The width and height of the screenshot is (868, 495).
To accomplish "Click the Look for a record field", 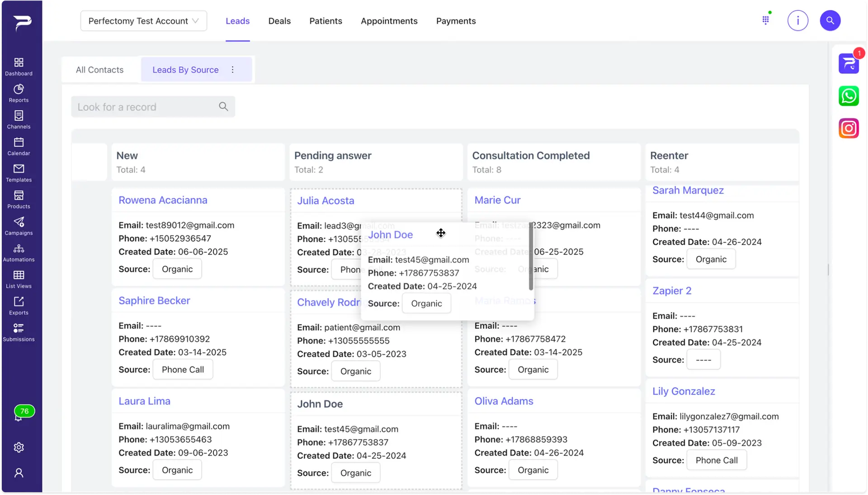I will pos(153,107).
